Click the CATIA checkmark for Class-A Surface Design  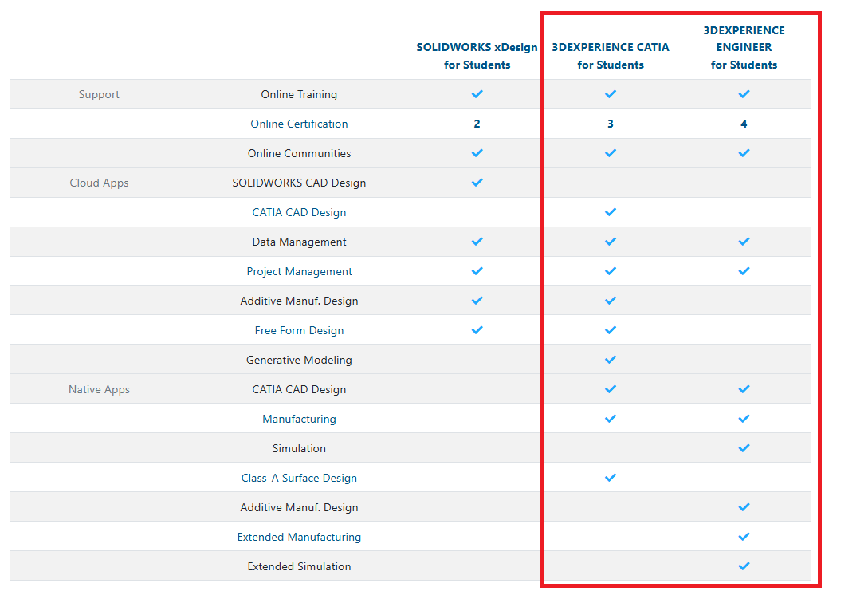(x=611, y=478)
